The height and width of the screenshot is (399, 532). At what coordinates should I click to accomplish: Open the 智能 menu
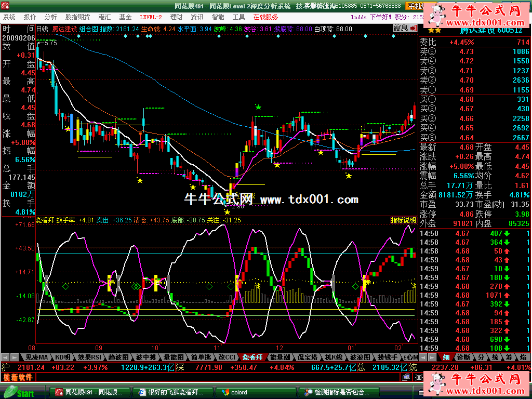coord(218,17)
